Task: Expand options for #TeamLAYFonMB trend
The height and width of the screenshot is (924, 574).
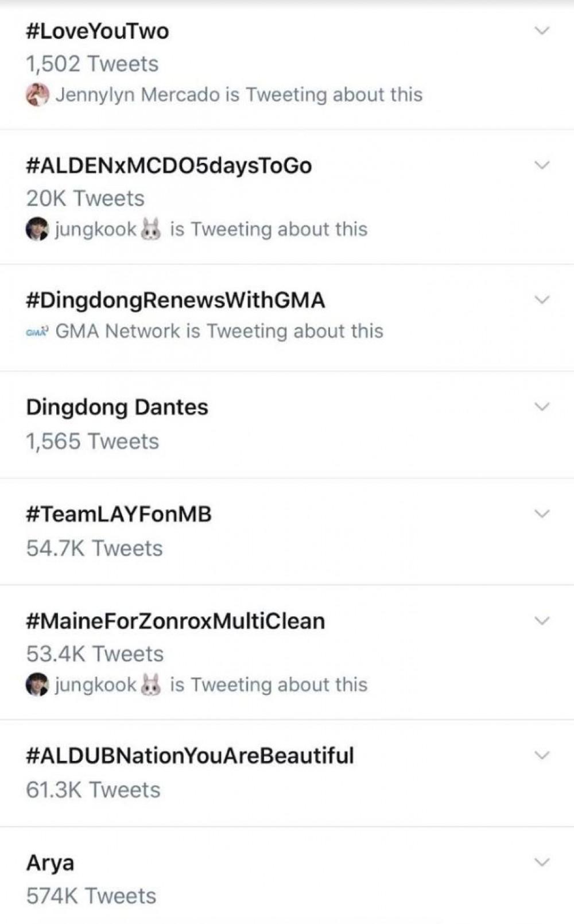Action: tap(542, 513)
